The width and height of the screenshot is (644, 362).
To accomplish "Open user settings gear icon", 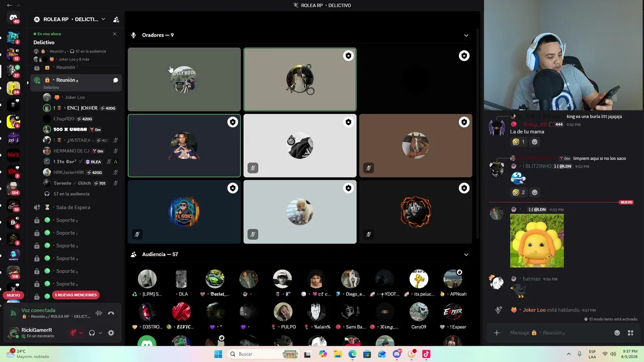I will click(x=111, y=333).
